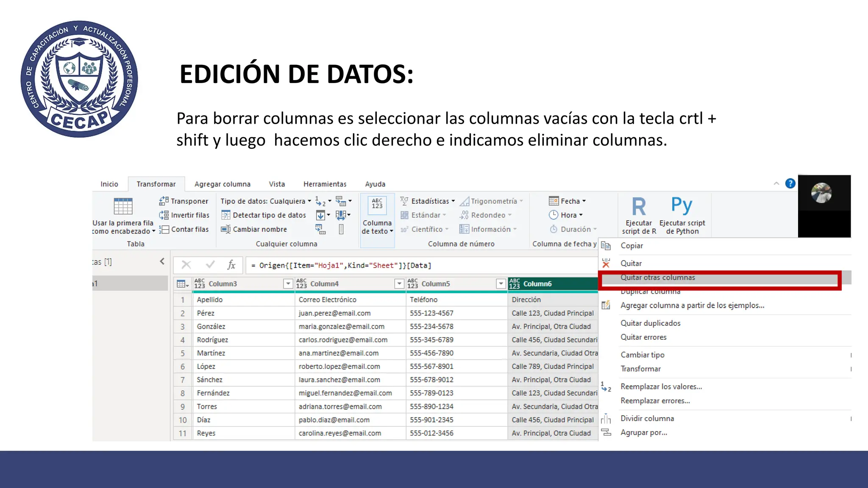Select cell Fernández
The image size is (868, 488).
pyautogui.click(x=244, y=393)
